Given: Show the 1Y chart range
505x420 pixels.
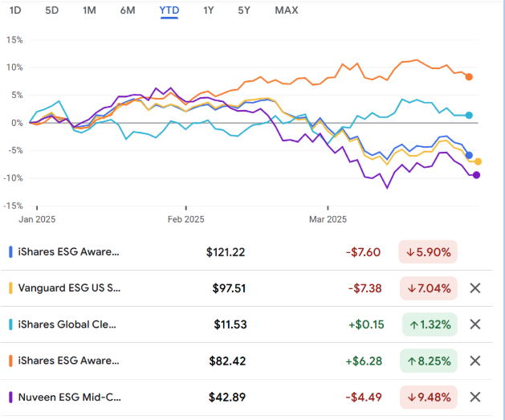Looking at the screenshot, I should click(x=209, y=10).
